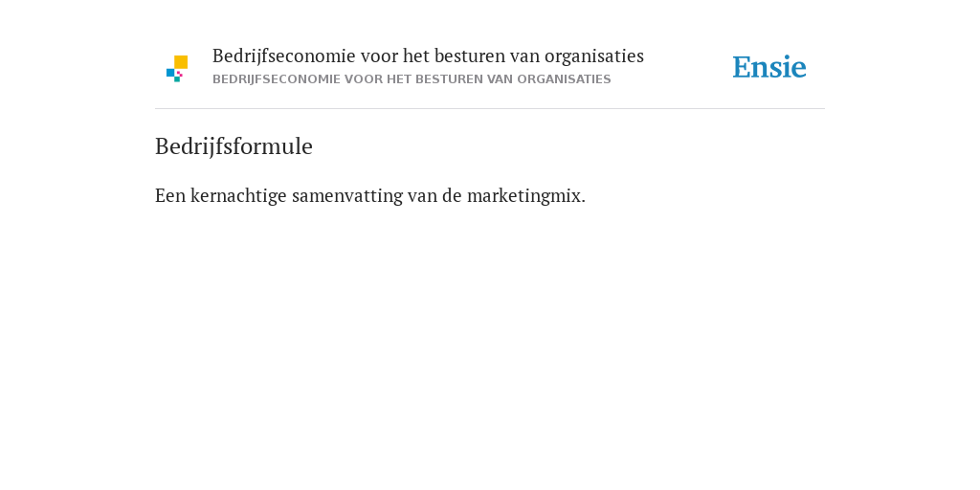This screenshot has height=490, width=980.
Task: Click the small pink square in logo
Action: [179, 74]
